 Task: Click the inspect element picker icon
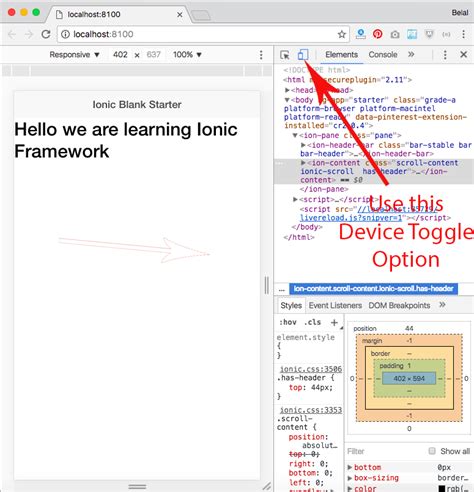coord(285,55)
